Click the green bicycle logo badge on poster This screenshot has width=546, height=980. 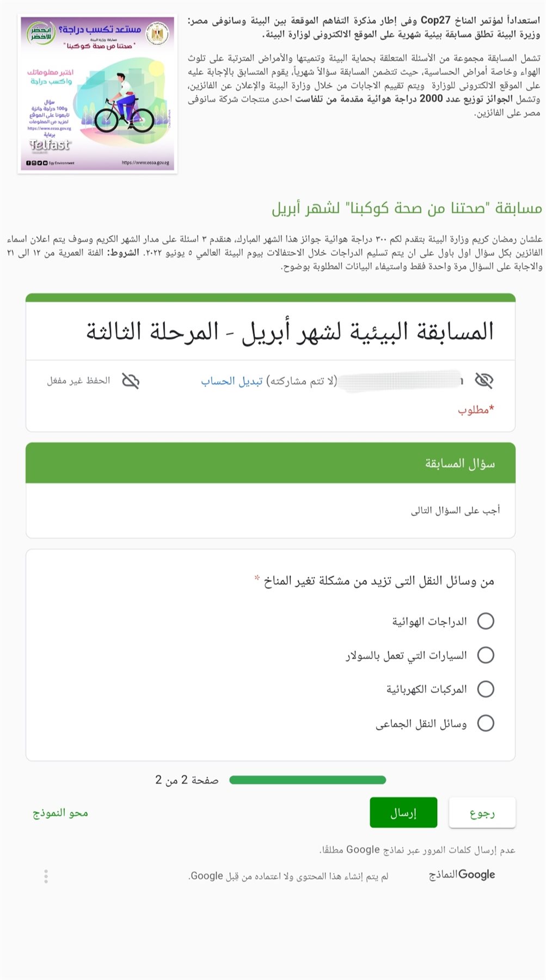coord(41,33)
